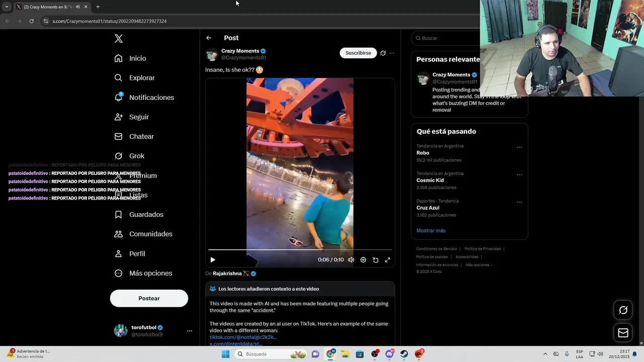Screen dimensions: 644x362
Task: Open the tab search dropdown arrow
Action: [x=7, y=7]
